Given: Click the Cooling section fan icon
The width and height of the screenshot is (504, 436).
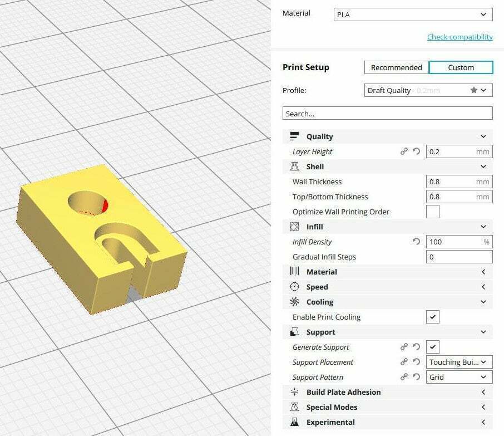Looking at the screenshot, I should coord(294,302).
